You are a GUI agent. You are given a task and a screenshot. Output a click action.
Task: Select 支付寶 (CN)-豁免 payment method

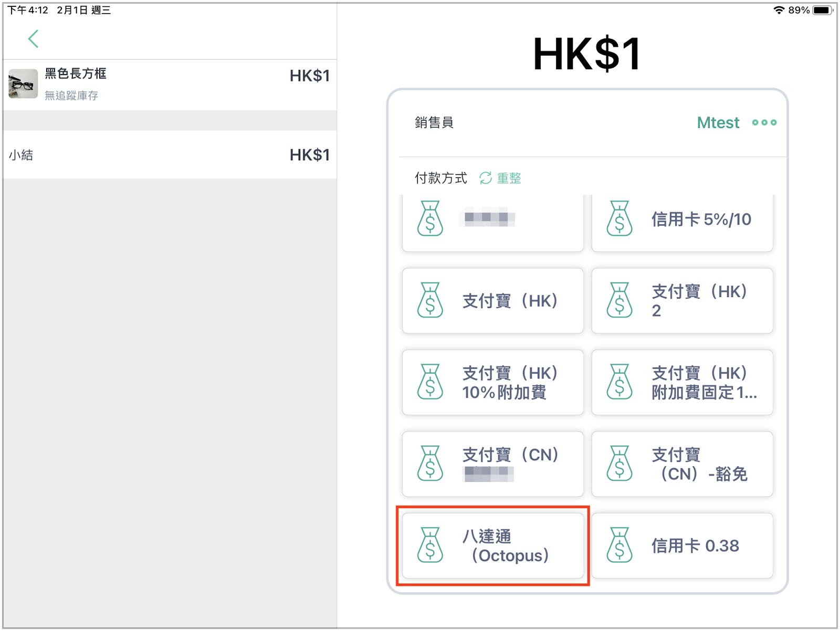point(682,464)
